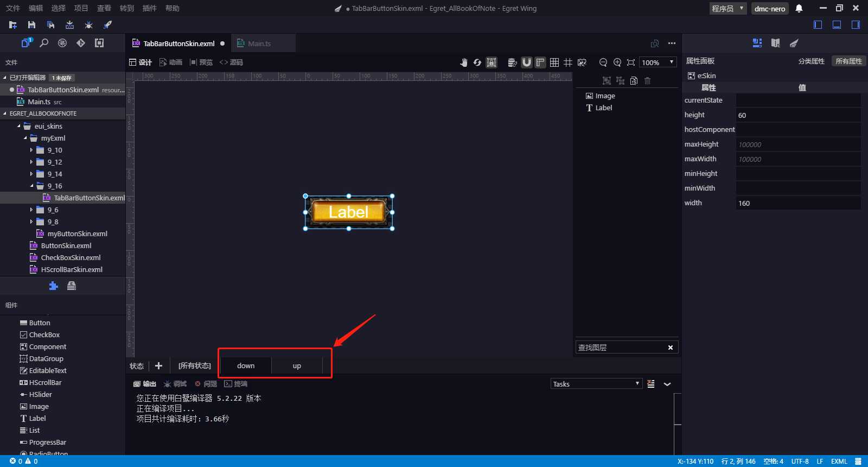
Task: Collapse the 9_16 folder
Action: pos(31,186)
